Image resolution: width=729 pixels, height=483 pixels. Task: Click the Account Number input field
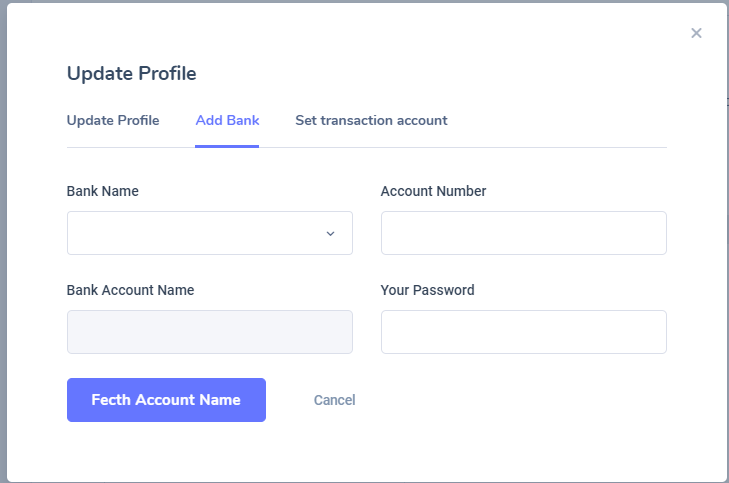click(523, 233)
